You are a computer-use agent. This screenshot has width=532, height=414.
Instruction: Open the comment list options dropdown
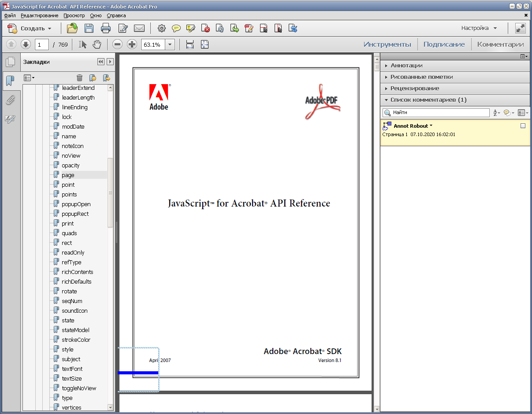pyautogui.click(x=523, y=113)
